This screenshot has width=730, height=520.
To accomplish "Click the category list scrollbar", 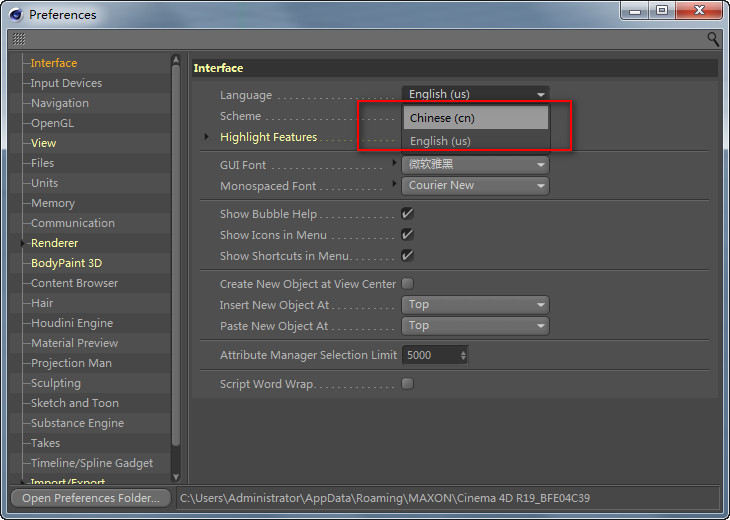I will (176, 255).
